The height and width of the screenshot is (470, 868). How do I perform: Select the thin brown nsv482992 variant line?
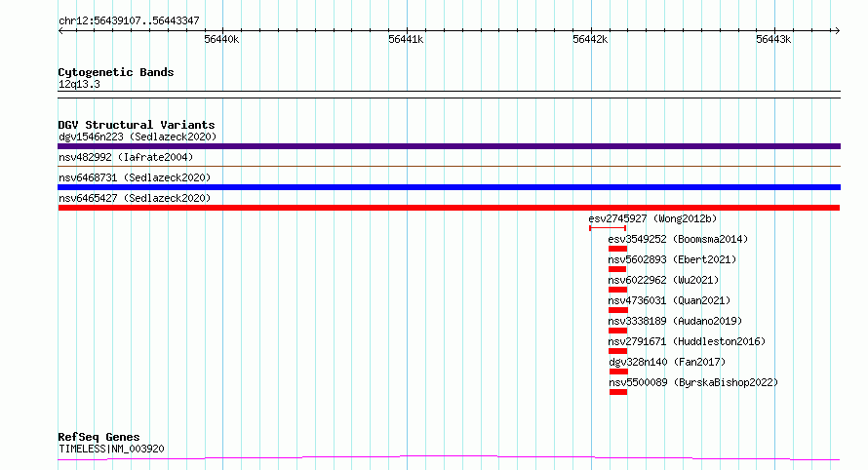449,166
